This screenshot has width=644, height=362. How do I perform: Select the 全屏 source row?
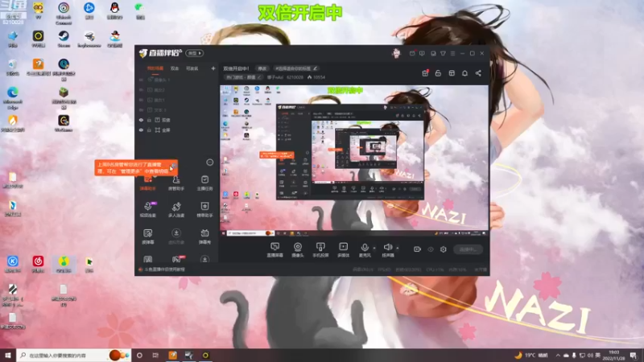coord(176,130)
